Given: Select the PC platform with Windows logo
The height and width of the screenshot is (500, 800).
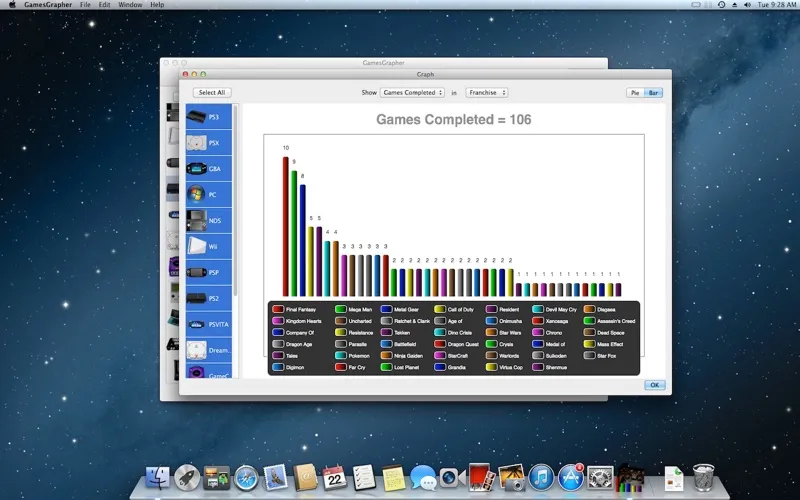Looking at the screenshot, I should click(209, 195).
